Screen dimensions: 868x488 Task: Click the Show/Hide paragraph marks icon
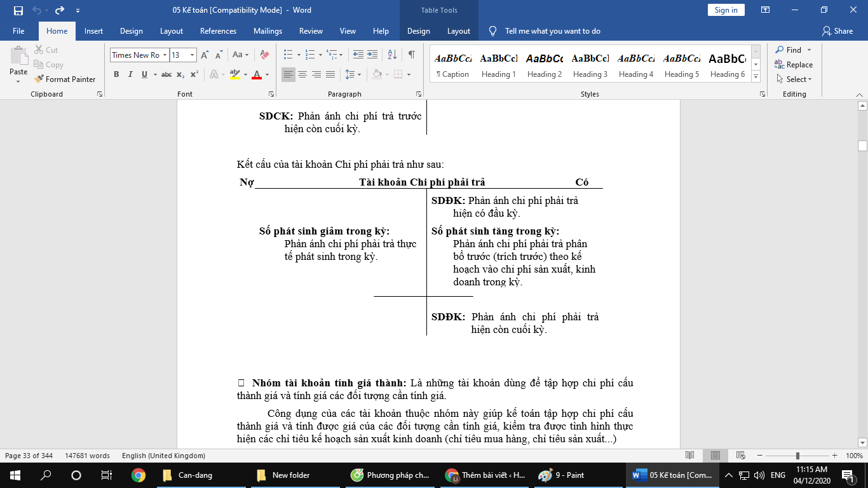tap(412, 55)
